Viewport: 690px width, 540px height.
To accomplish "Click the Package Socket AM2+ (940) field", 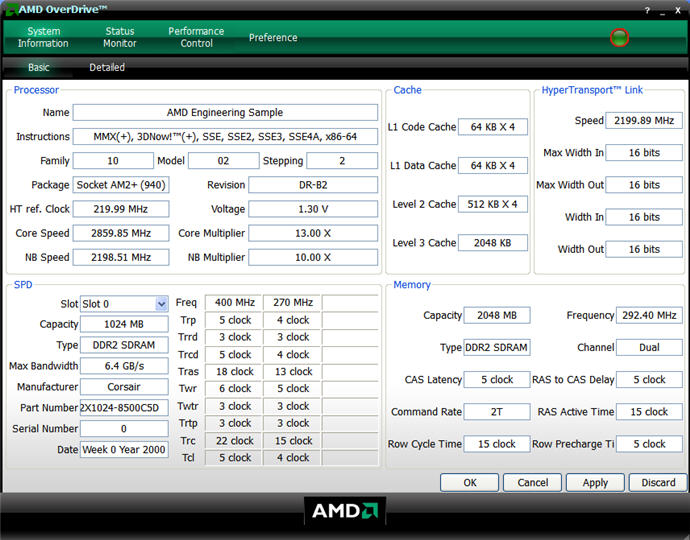I will [121, 185].
